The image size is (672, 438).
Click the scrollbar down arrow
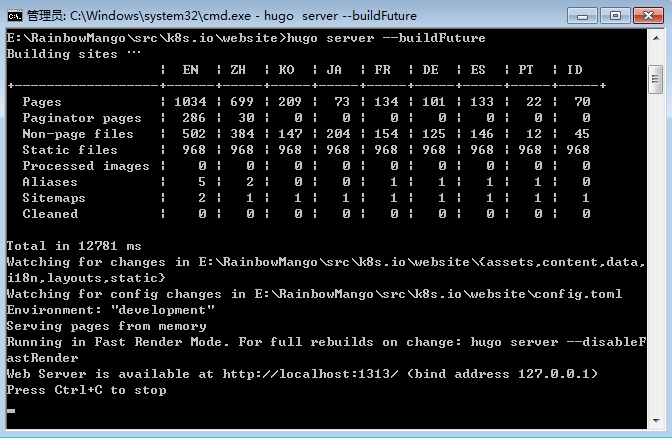click(x=656, y=420)
